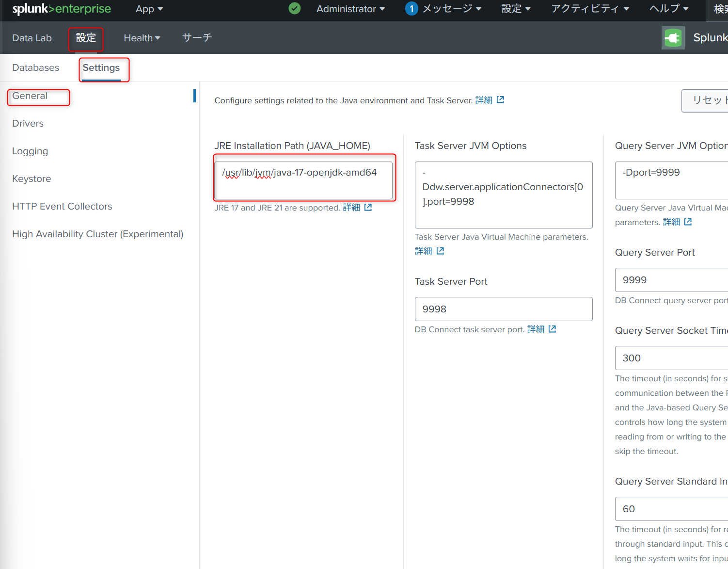Open the 設定 menu in the top bar
The image size is (728, 569).
pos(516,9)
